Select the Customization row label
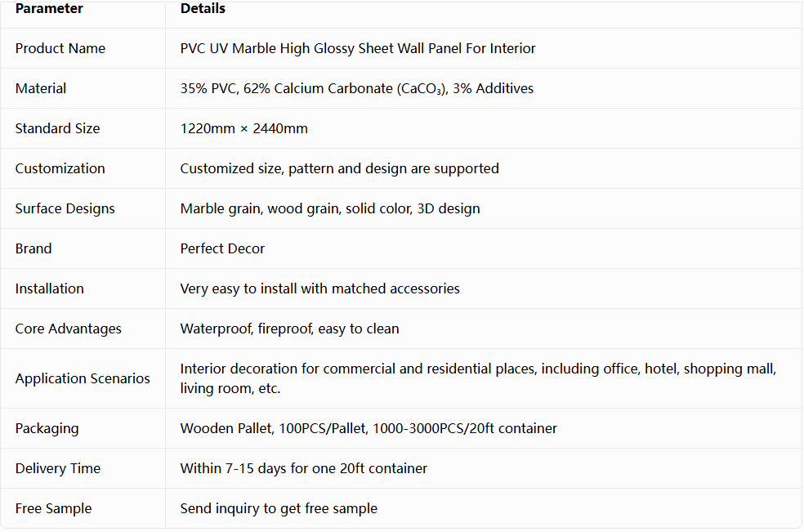Screen dimensions: 804x532 tap(60, 168)
